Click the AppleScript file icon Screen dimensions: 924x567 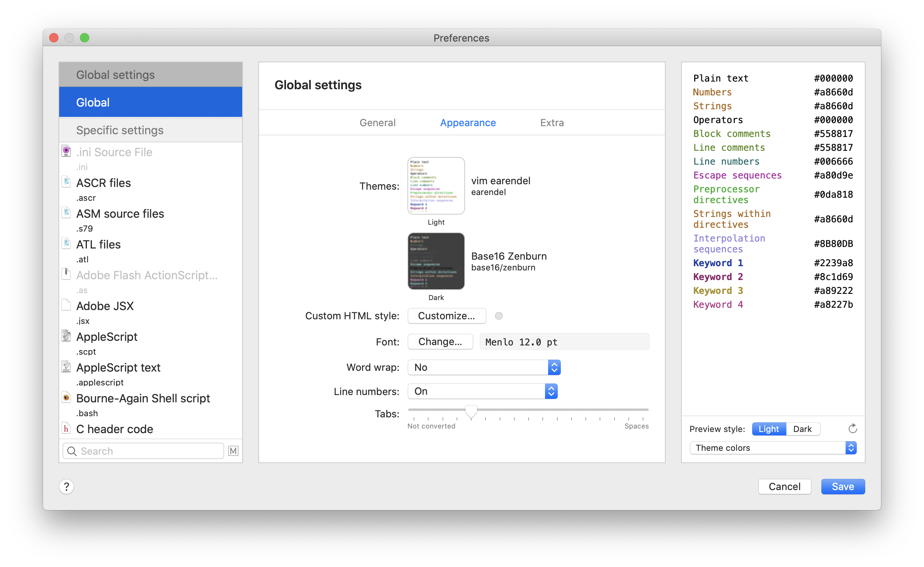pos(66,336)
